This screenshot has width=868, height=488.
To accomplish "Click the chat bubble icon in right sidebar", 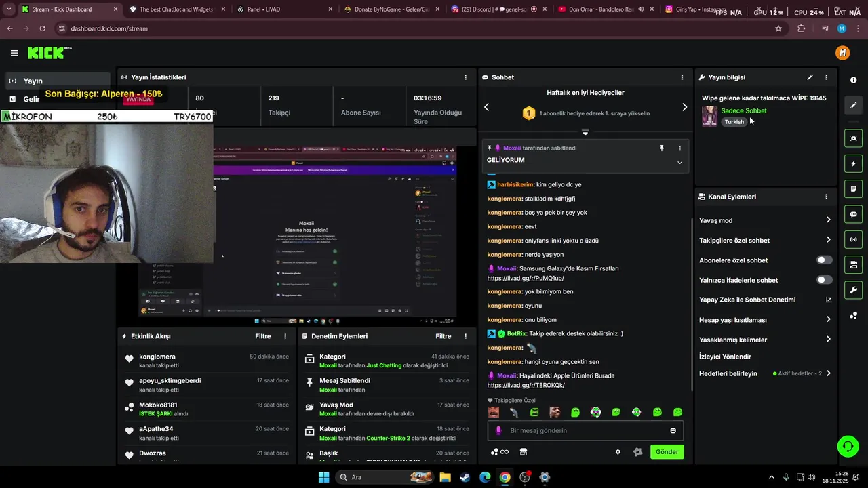I will [x=853, y=214].
